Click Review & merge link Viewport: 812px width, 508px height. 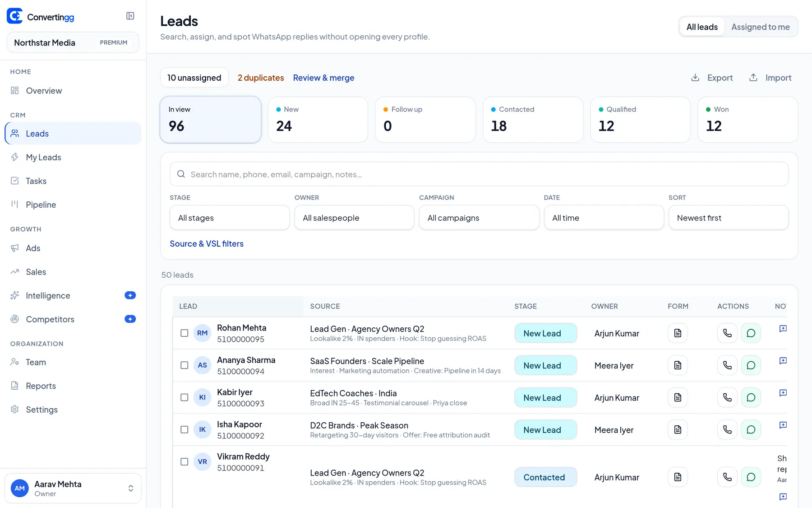[x=323, y=78]
